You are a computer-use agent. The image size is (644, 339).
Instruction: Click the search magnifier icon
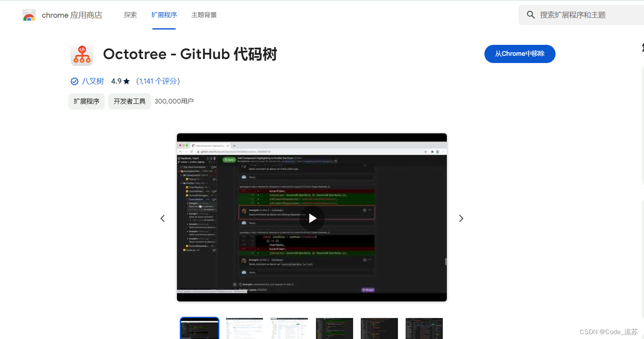coord(530,15)
